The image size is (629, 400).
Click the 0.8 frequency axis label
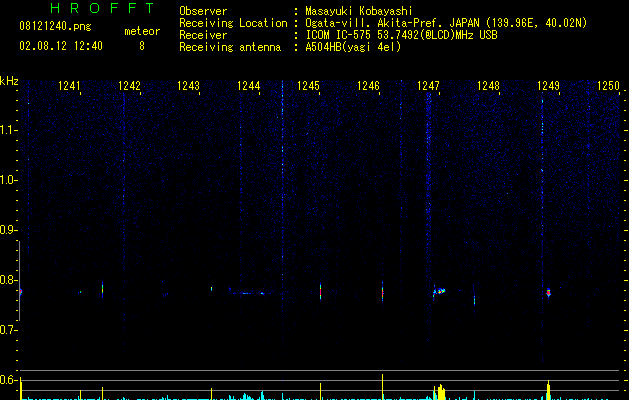tap(8, 280)
